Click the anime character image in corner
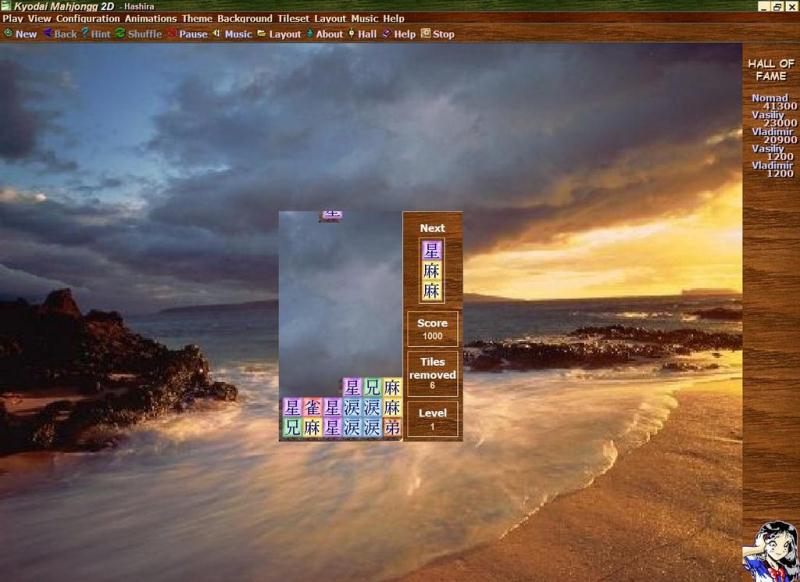The image size is (800, 582). 770,550
